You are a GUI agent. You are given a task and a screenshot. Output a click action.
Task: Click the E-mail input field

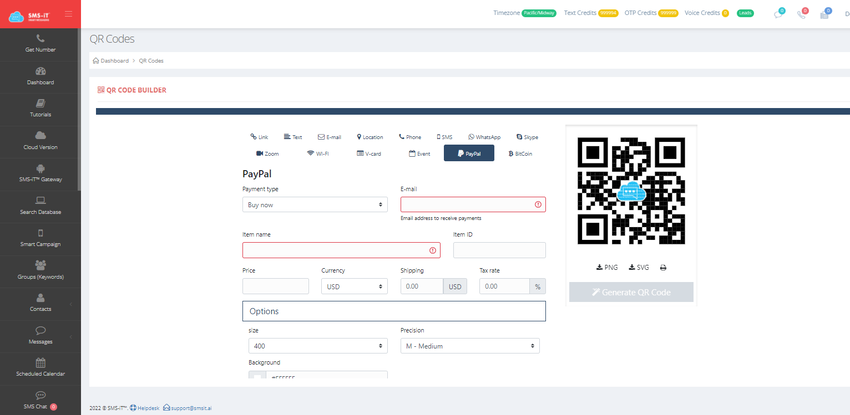(473, 204)
